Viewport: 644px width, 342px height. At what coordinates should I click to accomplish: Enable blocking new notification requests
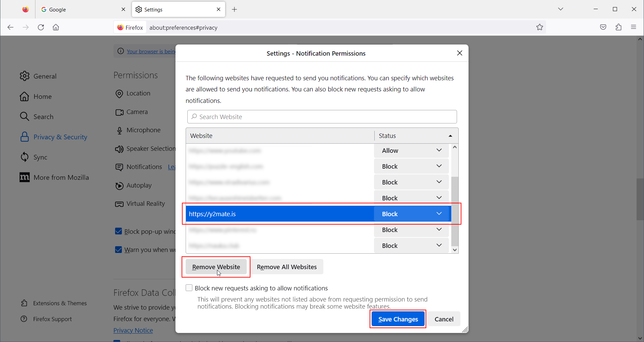pyautogui.click(x=189, y=288)
